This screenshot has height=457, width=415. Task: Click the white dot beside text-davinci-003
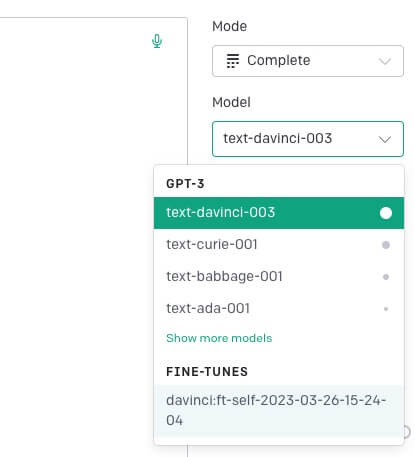pos(386,213)
